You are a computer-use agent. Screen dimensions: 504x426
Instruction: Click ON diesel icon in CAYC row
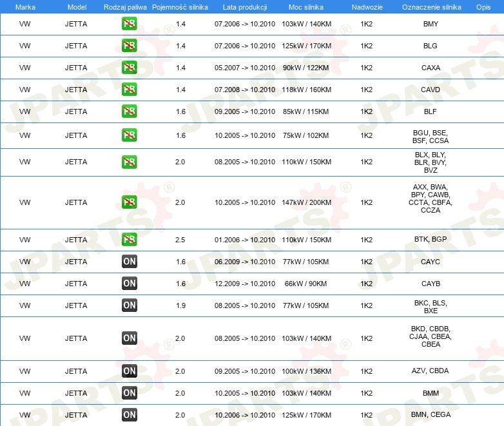(129, 262)
